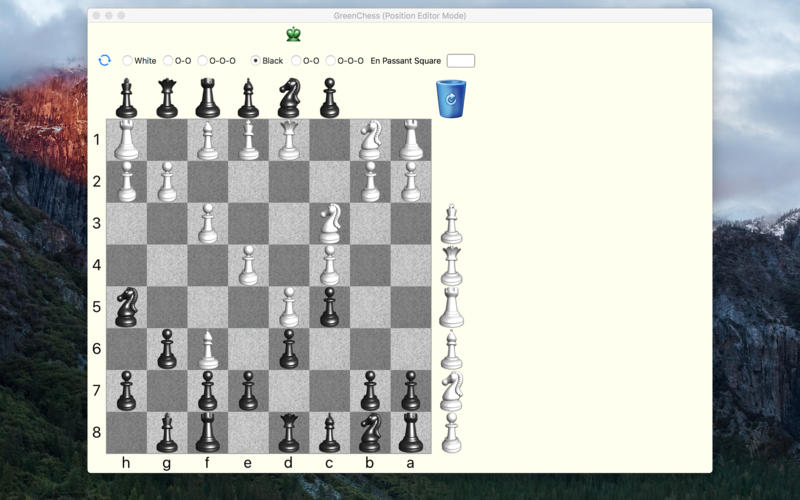Pick the black pawn from top palette
The height and width of the screenshot is (500, 800).
(x=330, y=98)
